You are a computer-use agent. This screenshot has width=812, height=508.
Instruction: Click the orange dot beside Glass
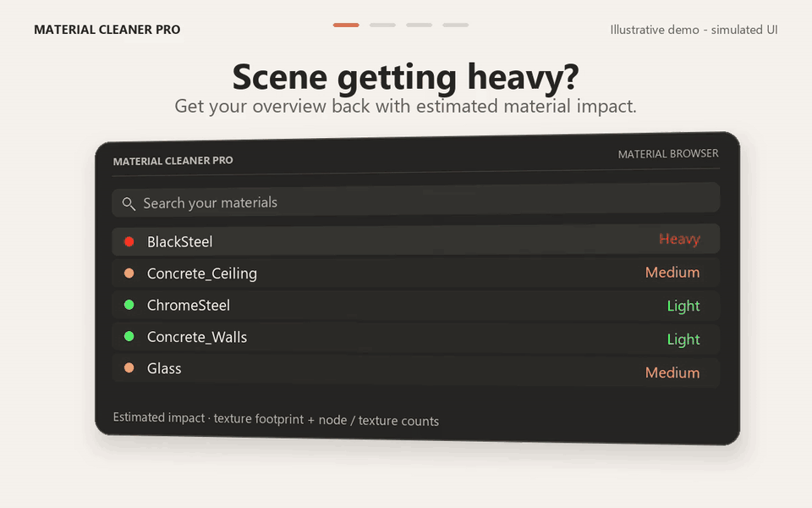point(129,368)
